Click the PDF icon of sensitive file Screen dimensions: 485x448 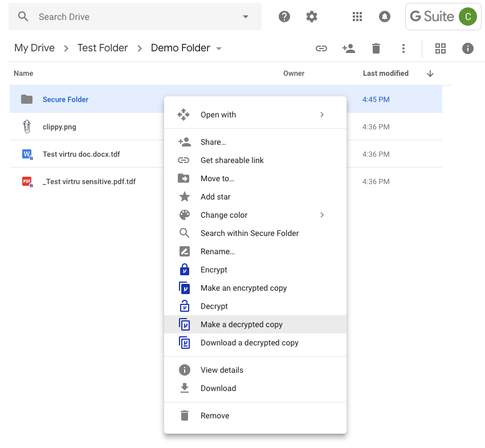coord(27,182)
